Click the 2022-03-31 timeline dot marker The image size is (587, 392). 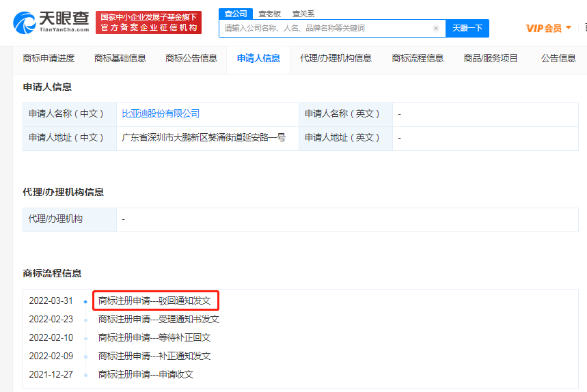tap(85, 301)
